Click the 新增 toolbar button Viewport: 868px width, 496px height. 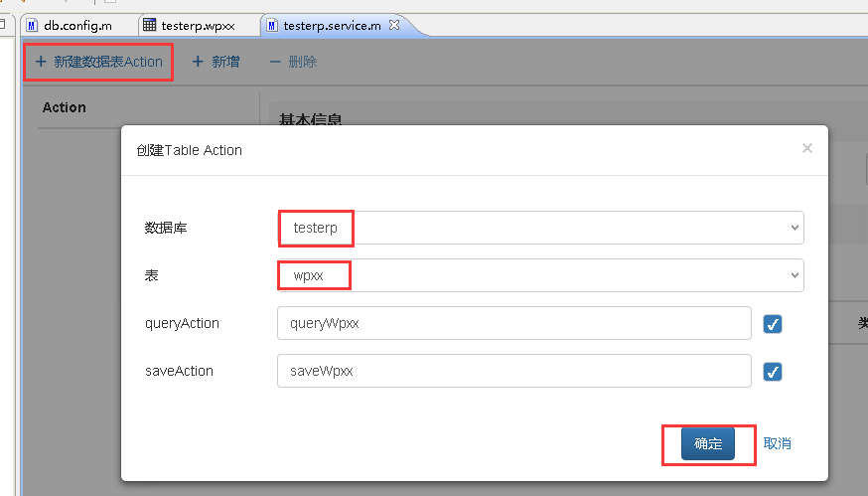coord(216,62)
